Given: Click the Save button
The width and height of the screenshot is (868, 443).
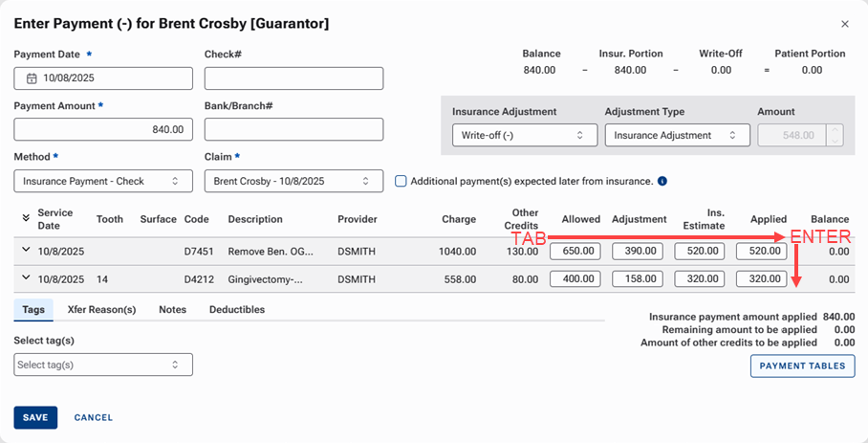Looking at the screenshot, I should click(35, 417).
